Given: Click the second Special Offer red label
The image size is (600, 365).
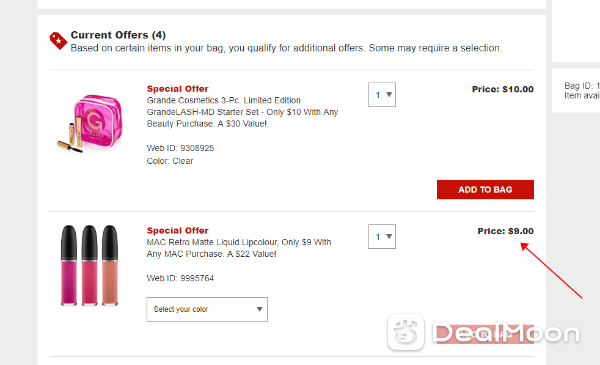Looking at the screenshot, I should pos(178,231).
